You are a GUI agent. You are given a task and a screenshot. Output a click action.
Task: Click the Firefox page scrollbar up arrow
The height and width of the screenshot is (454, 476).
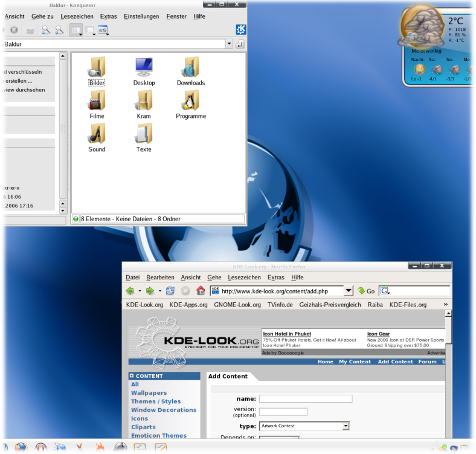(x=448, y=313)
